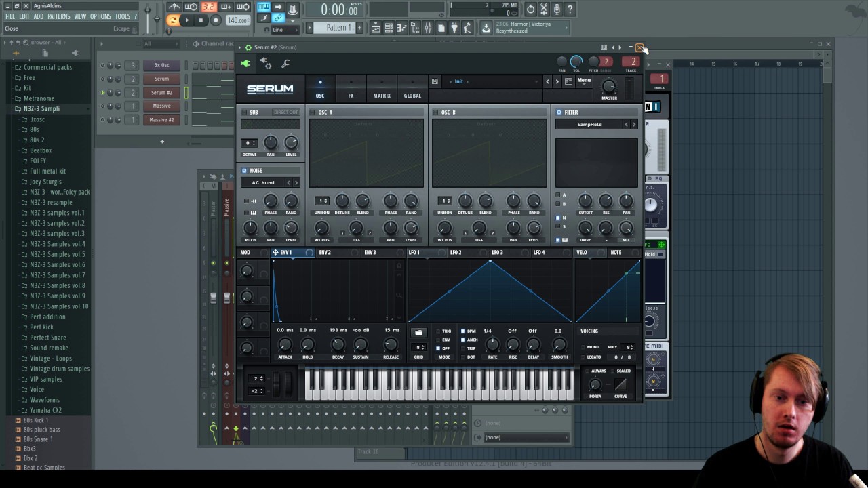
Task: Disable the NOISE oscillator switch
Action: point(245,171)
